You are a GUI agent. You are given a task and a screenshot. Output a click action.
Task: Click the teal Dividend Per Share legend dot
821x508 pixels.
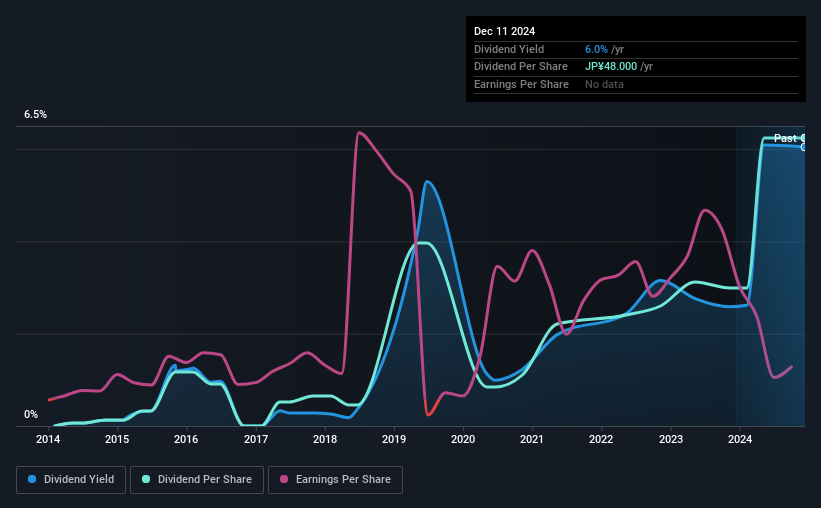coord(146,479)
